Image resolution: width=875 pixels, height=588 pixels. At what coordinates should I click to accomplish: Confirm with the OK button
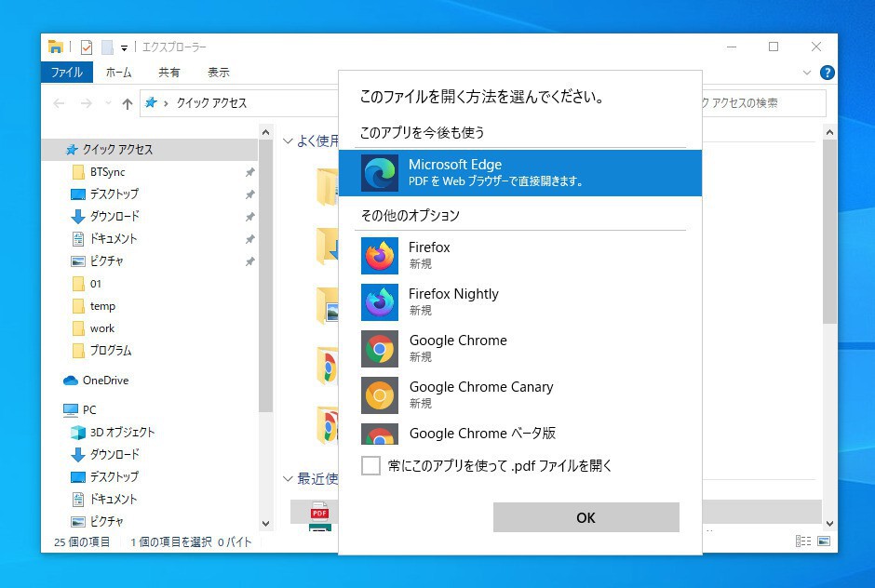click(x=586, y=517)
